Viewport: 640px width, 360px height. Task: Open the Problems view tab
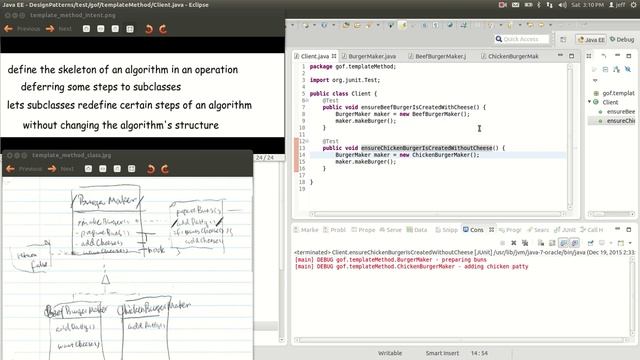335,230
